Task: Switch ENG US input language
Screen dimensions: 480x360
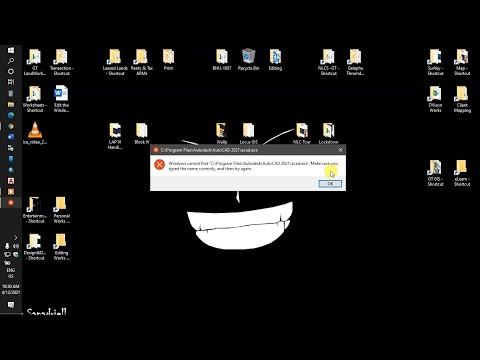Action: [x=11, y=273]
